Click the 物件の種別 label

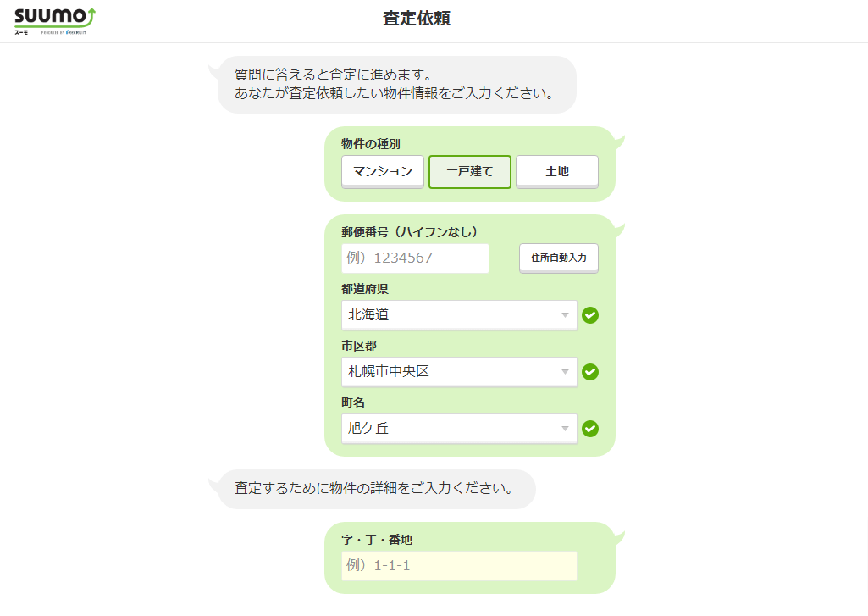click(x=370, y=144)
